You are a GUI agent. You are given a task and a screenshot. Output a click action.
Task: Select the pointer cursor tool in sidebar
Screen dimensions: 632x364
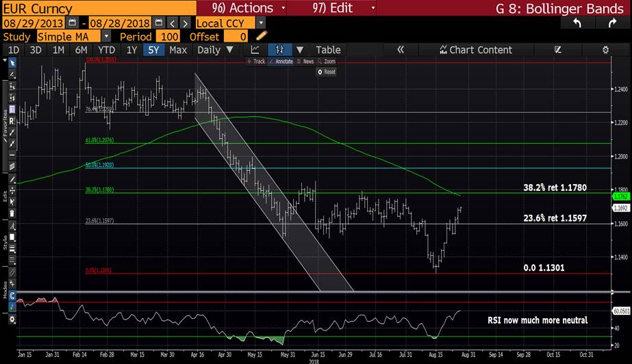(12, 63)
